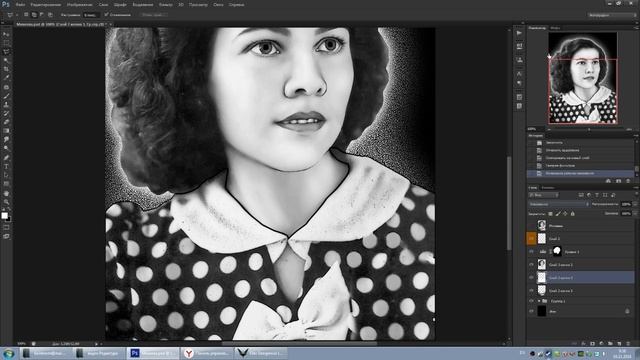Expand the layer group folder

[x=539, y=301]
